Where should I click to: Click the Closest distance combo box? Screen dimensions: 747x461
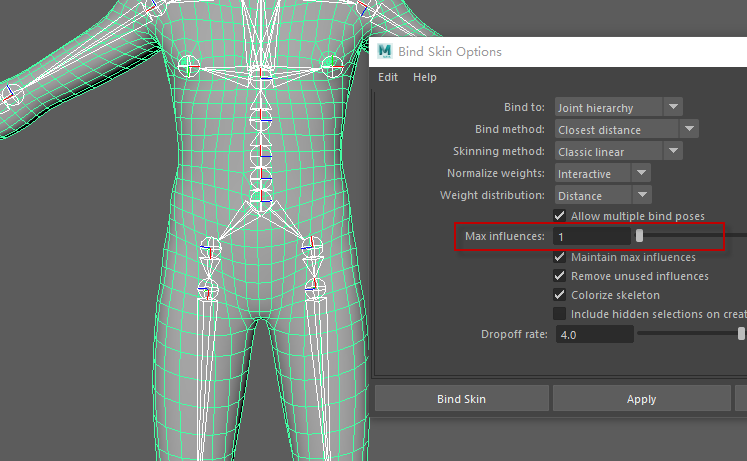tap(616, 129)
